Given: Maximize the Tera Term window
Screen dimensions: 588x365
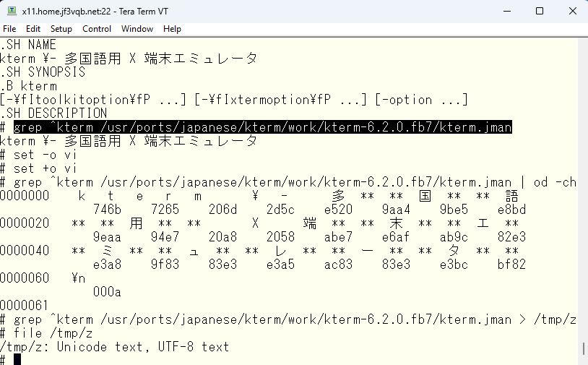Looking at the screenshot, I should point(540,12).
